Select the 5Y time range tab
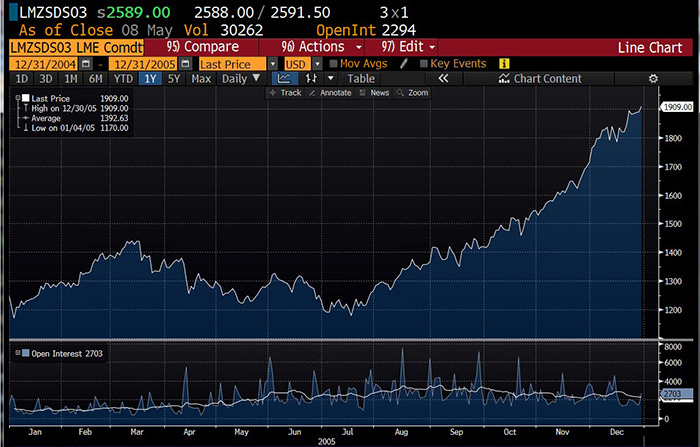Viewport: 700px width, 447px height. coord(175,78)
